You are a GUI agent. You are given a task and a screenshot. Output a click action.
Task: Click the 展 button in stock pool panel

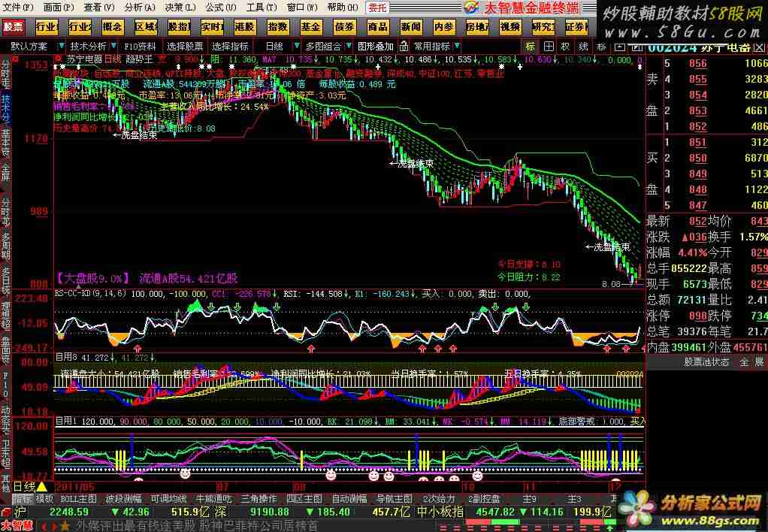tap(759, 362)
